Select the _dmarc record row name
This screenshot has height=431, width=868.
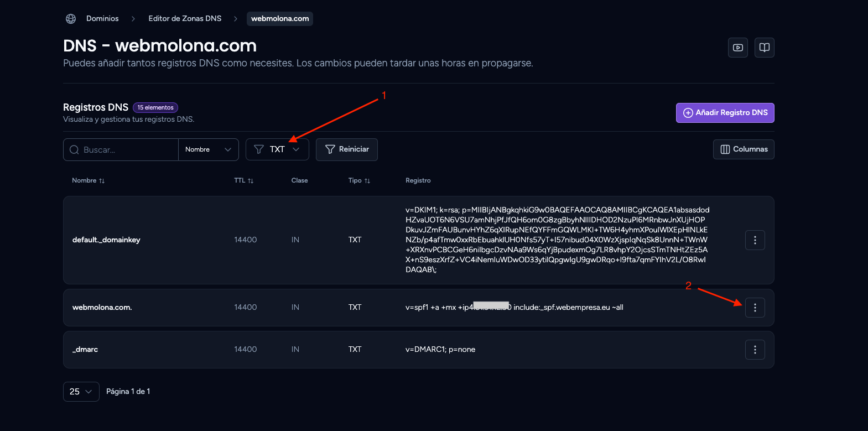[x=85, y=350]
